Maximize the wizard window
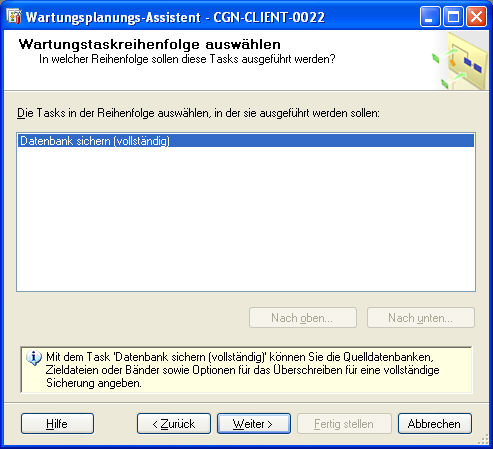Image resolution: width=493 pixels, height=449 pixels. 453,16
